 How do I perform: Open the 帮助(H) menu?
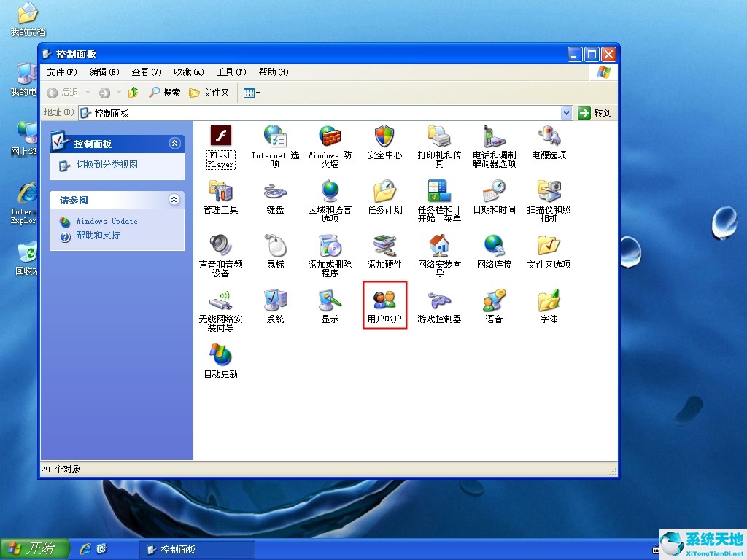tap(274, 72)
